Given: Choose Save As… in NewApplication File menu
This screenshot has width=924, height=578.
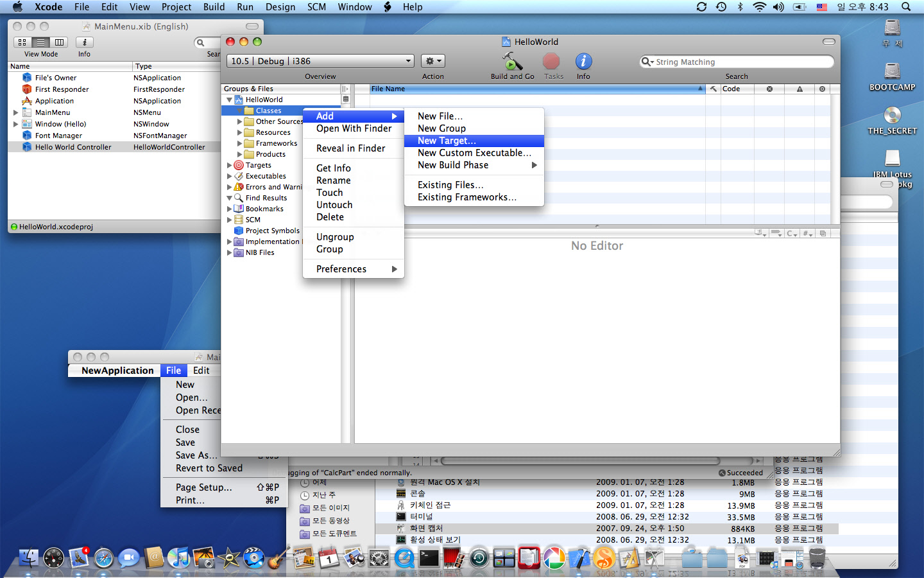Looking at the screenshot, I should point(196,455).
